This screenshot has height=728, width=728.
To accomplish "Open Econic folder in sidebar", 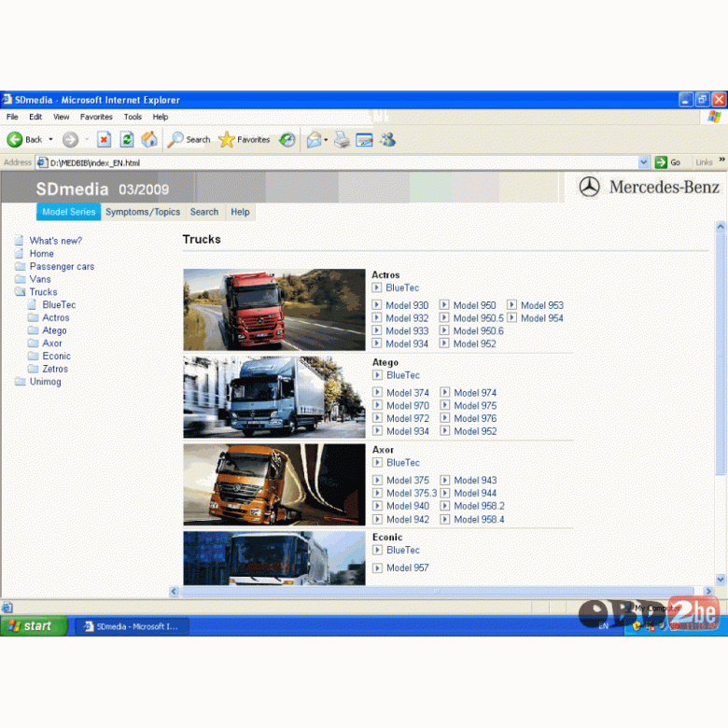I will coord(57,357).
